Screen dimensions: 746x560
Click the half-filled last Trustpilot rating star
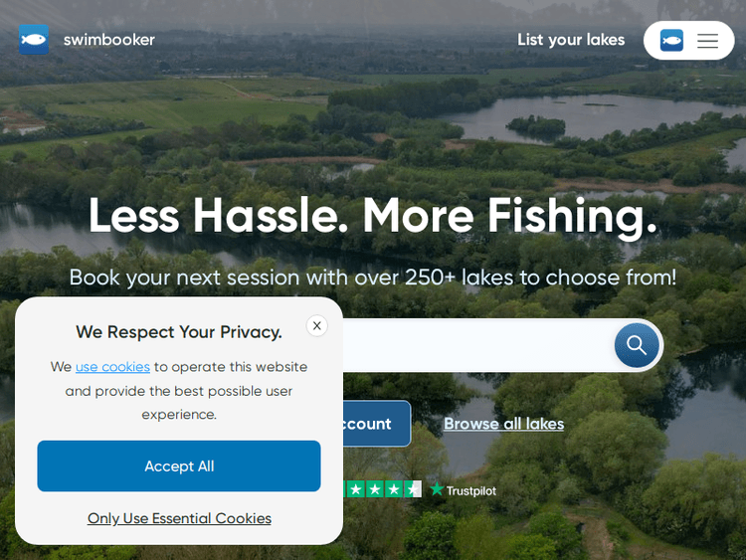click(413, 489)
